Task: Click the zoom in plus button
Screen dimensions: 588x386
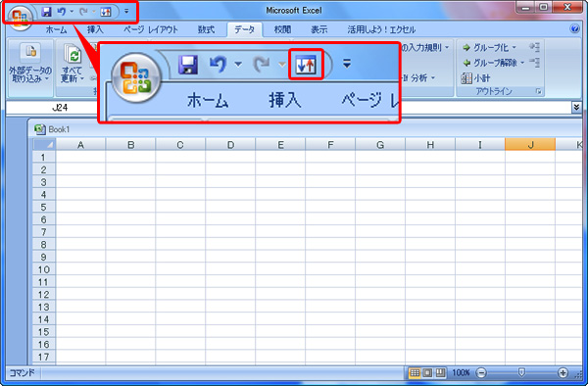Action: (x=563, y=372)
